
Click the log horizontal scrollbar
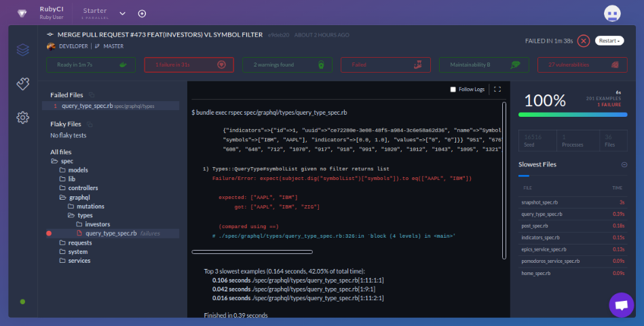click(252, 252)
